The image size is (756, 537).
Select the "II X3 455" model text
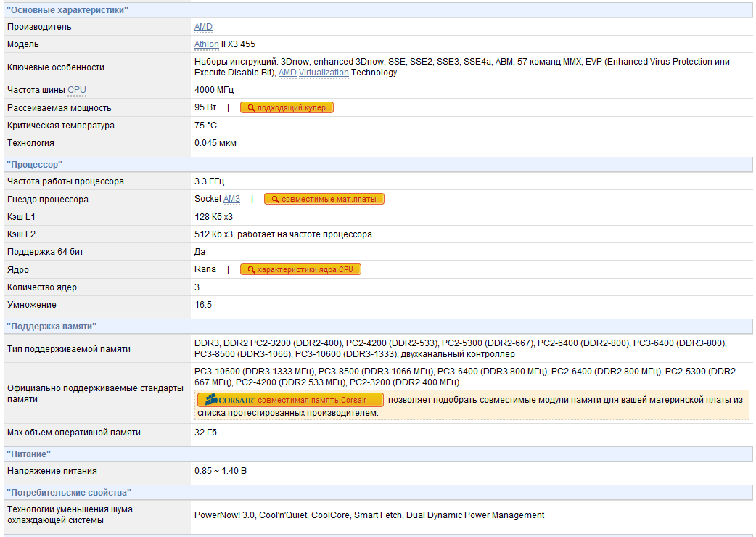click(238, 44)
